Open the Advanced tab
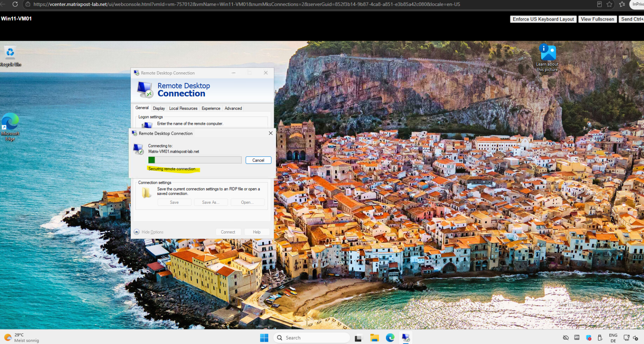Image resolution: width=644 pixels, height=344 pixels. [233, 108]
